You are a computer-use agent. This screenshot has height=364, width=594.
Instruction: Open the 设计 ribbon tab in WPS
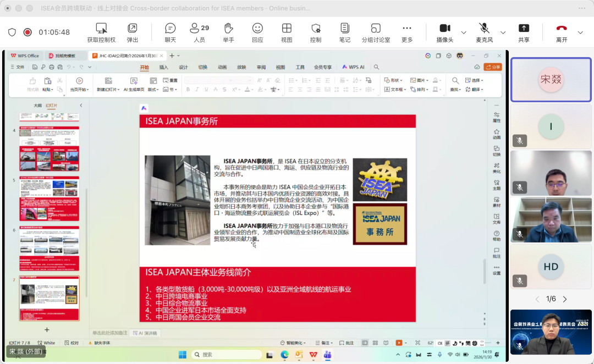183,67
